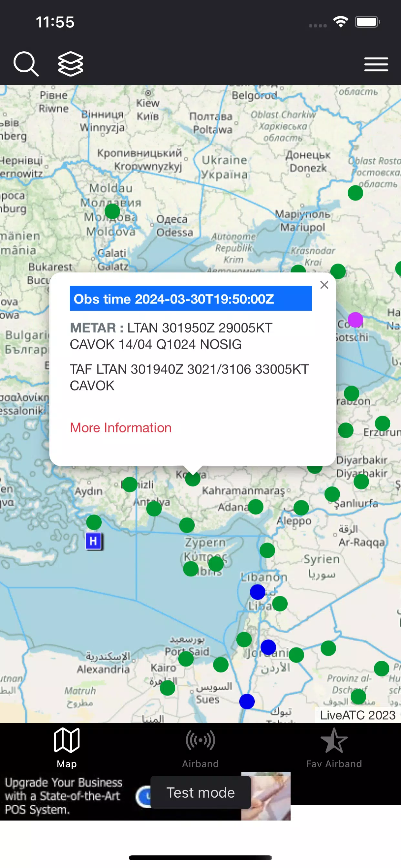Open the map layers icon

tap(70, 64)
